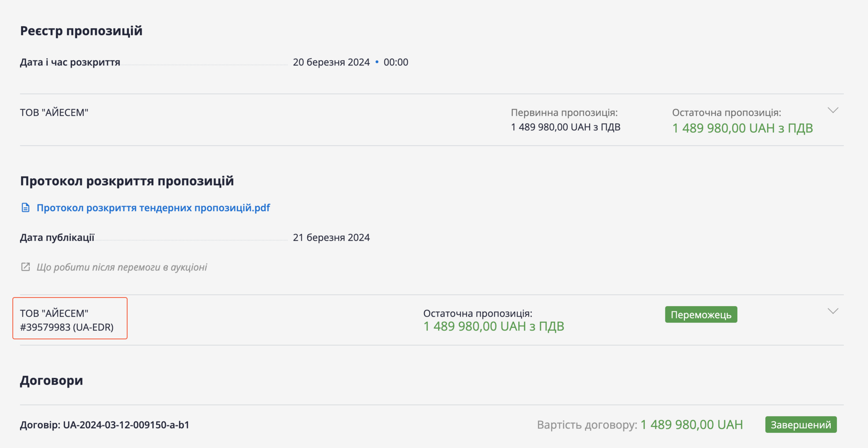Click the PDF document icon beside protocol link
The height and width of the screenshot is (448, 868).
pos(26,208)
